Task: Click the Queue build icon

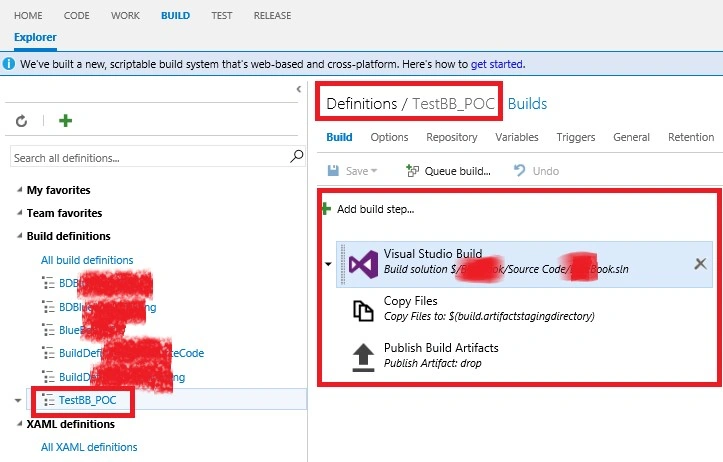Action: click(x=412, y=171)
